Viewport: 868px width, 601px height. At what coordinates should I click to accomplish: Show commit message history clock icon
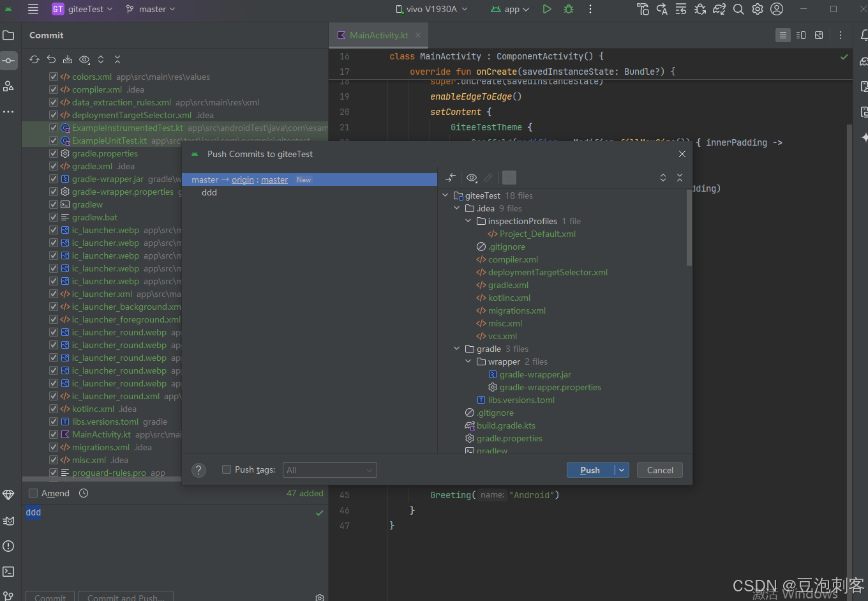(x=84, y=493)
